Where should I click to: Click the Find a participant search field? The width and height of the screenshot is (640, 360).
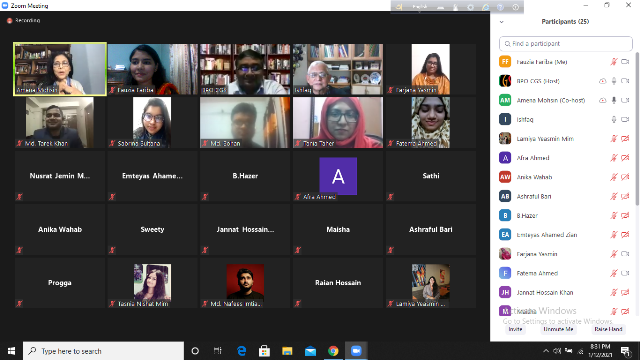[x=566, y=44]
